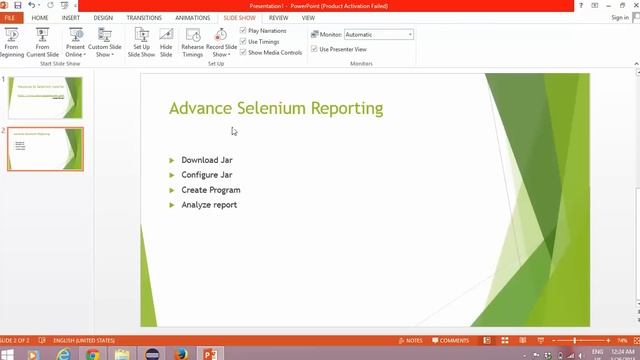Switch to Normal view icon
The width and height of the screenshot is (640, 360).
tap(487, 340)
